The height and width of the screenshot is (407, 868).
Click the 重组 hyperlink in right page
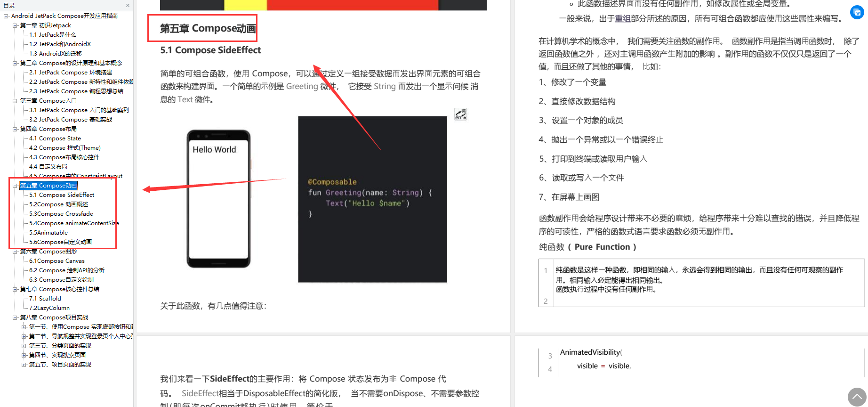(622, 19)
